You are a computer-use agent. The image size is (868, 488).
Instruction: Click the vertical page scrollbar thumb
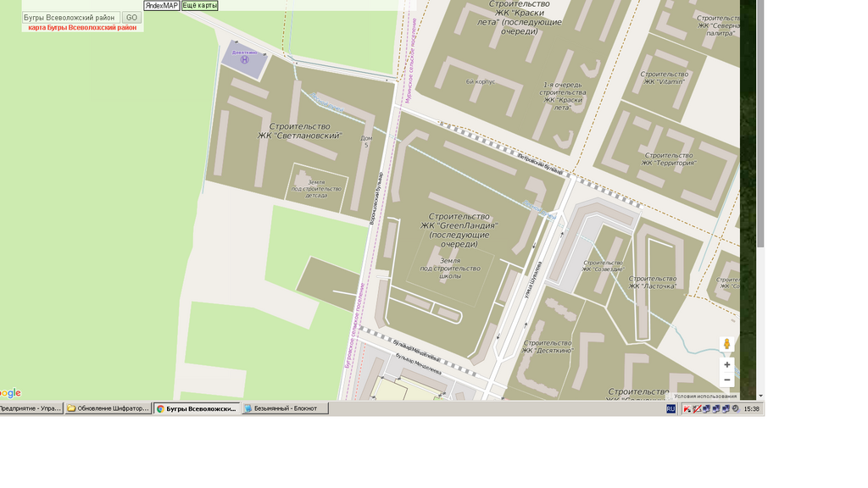[760, 124]
